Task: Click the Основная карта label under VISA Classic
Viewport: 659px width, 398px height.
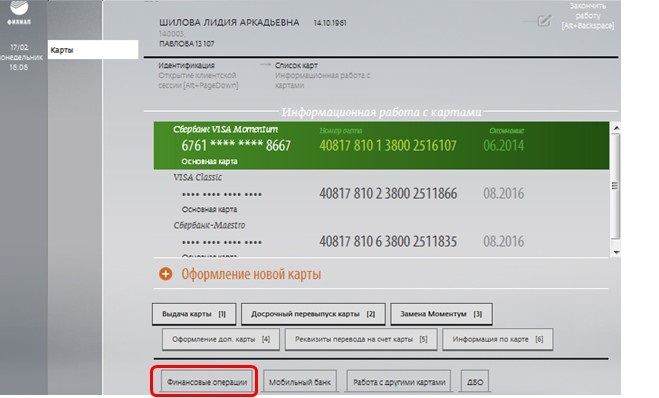Action: [x=209, y=209]
